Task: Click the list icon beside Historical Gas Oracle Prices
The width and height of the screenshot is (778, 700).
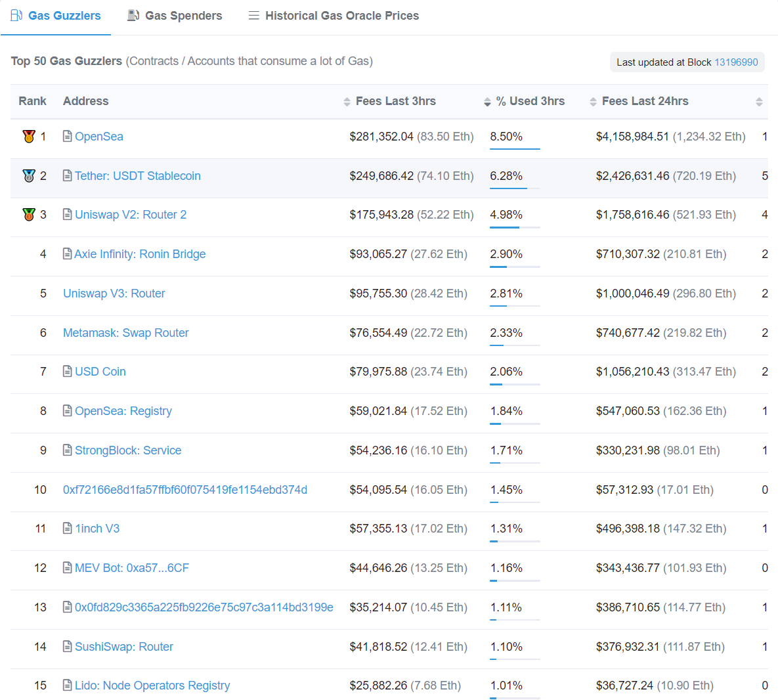Action: [x=253, y=16]
